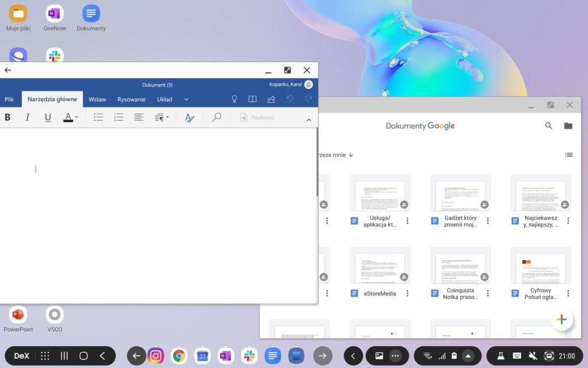588x368 pixels.
Task: Open more options for eStoreMedia document
Action: (x=408, y=293)
